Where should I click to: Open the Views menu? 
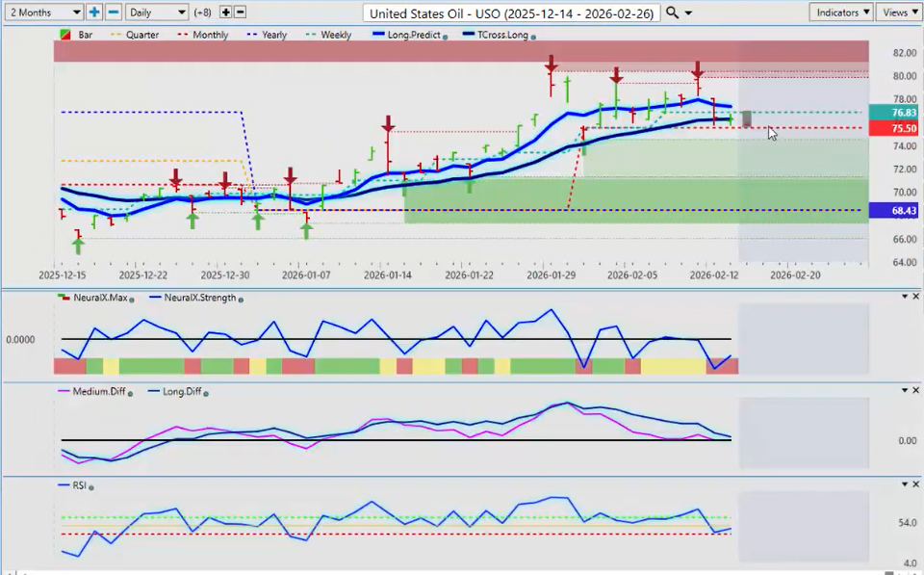tap(898, 13)
